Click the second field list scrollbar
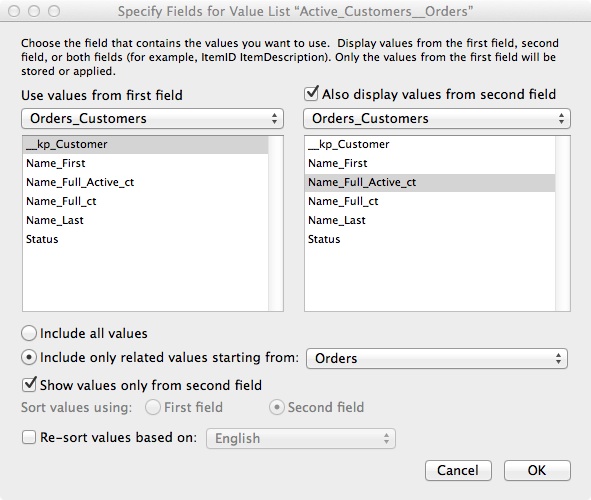Viewport: 591px width, 500px height. [562, 223]
